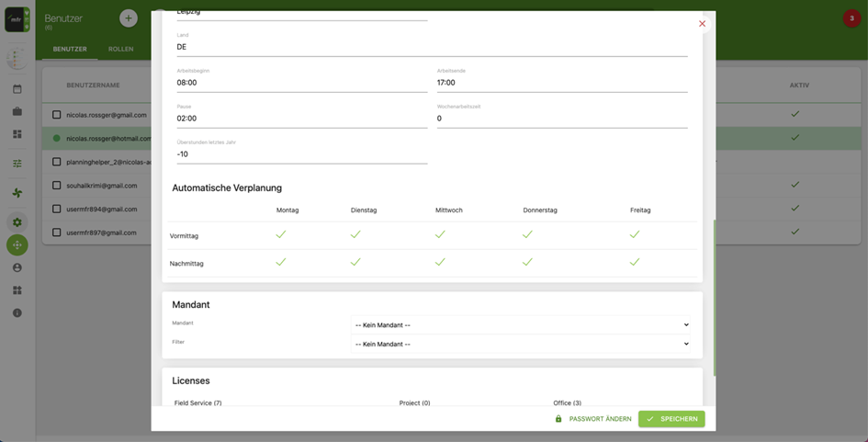Image resolution: width=868 pixels, height=442 pixels.
Task: Toggle Freitag Nachmittag checkmark
Action: [x=635, y=262]
